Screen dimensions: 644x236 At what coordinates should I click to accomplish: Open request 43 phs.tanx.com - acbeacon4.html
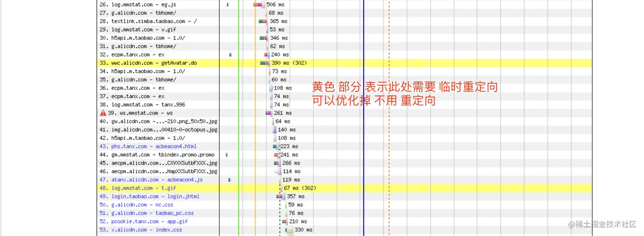(x=148, y=146)
